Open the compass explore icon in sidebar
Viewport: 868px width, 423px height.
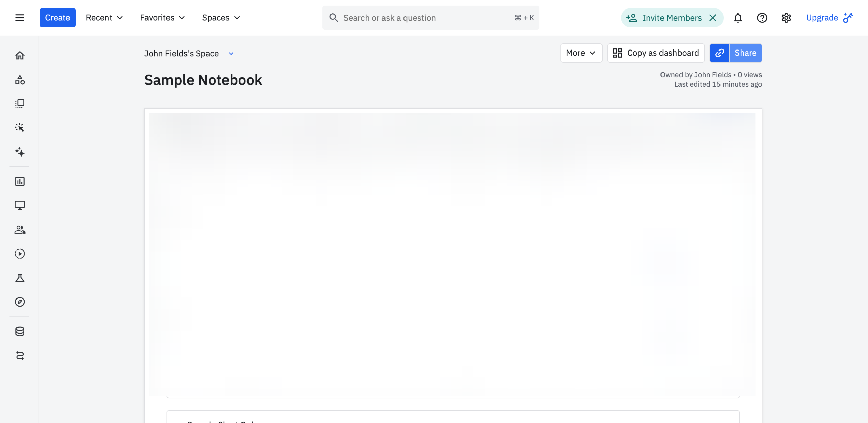click(x=20, y=302)
